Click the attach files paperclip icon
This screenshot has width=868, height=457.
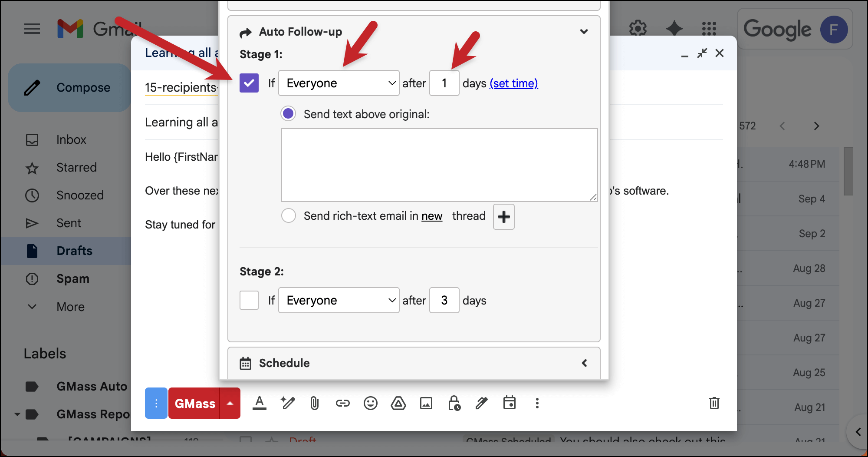coord(315,404)
